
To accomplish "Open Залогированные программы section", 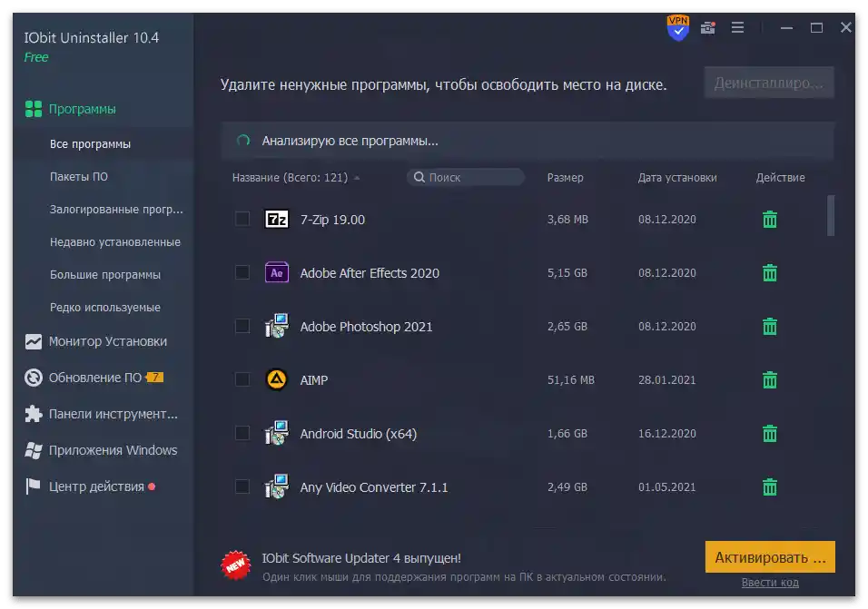I will click(116, 209).
